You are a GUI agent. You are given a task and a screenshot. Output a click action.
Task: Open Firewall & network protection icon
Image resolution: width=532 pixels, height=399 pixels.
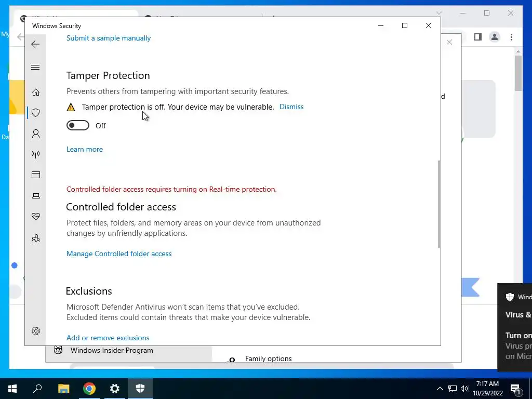[36, 154]
